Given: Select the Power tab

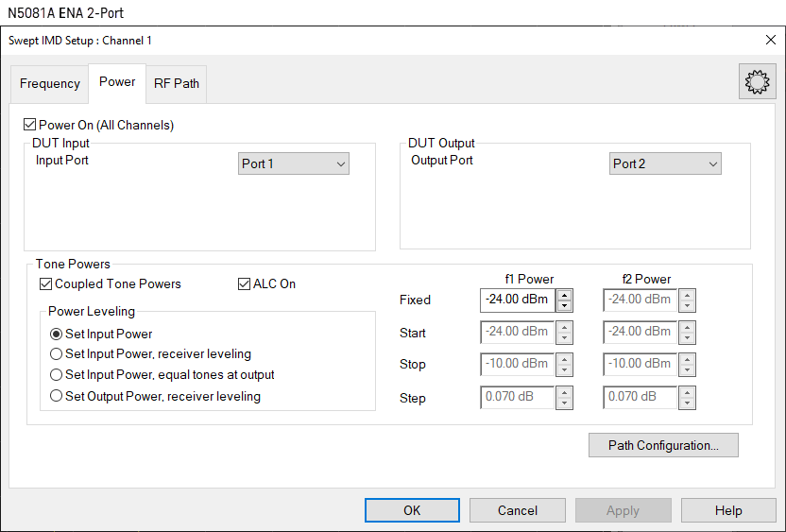Looking at the screenshot, I should [117, 81].
